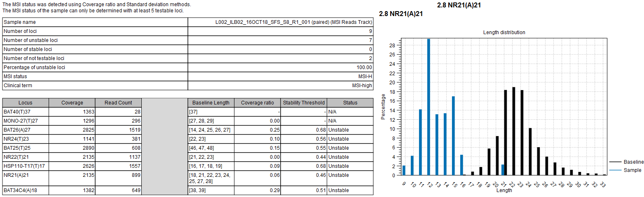Select the Baseline Length column header
Image resolution: width=644 pixels, height=197 pixels.
(x=211, y=103)
